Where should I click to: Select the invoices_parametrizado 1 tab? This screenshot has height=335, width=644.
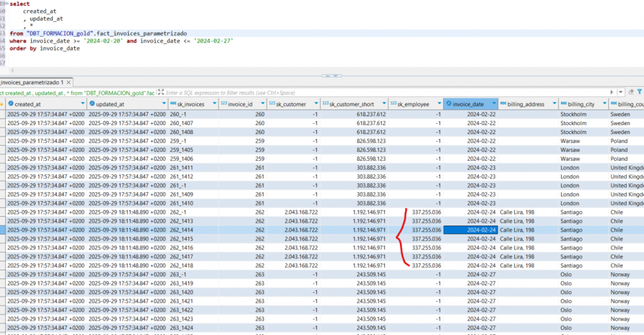click(31, 82)
